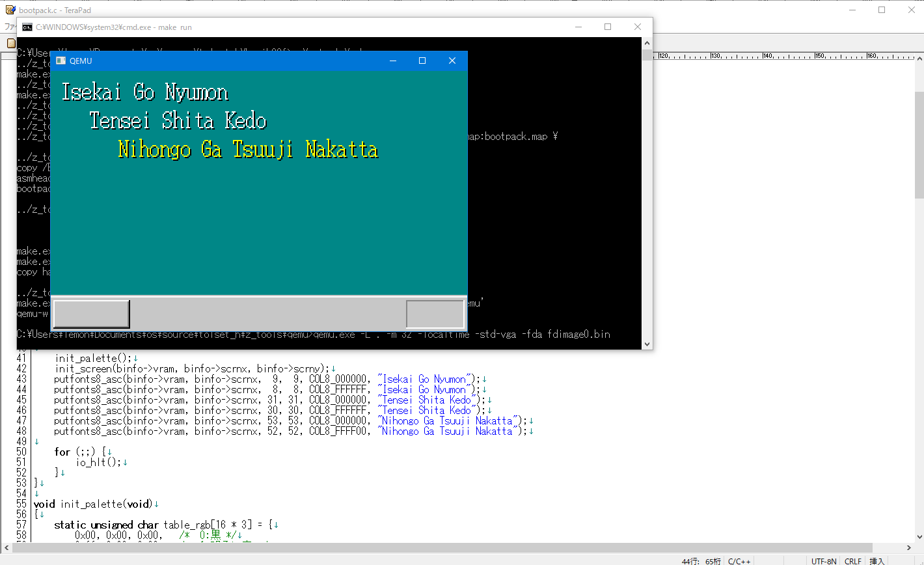Click line number 45 in TeraPad gutter
Image resolution: width=924 pixels, height=565 pixels.
pyautogui.click(x=21, y=400)
